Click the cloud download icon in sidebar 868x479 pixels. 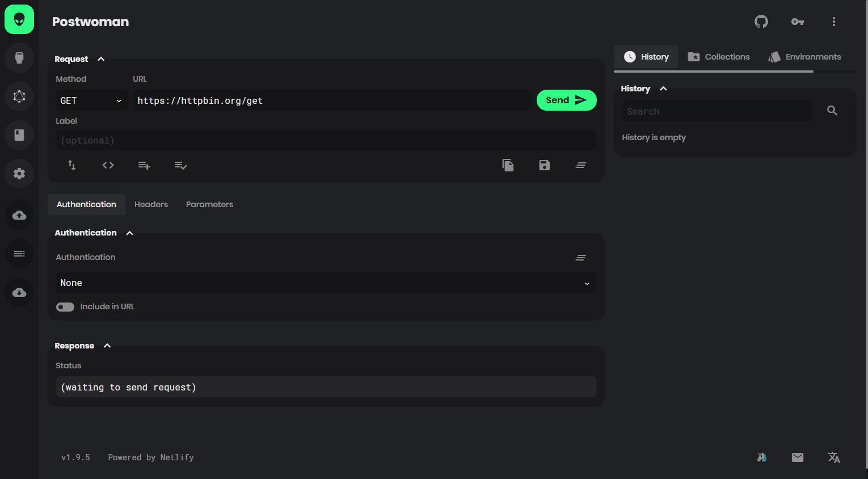[x=19, y=292]
